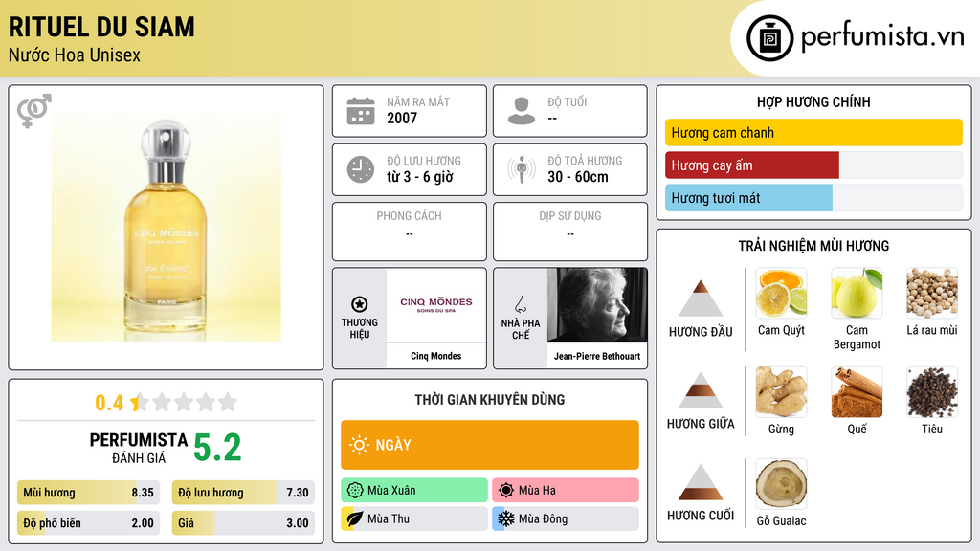Viewport: 980px width, 551px height.
Task: Click the Ngày recommended time bar
Action: click(490, 445)
